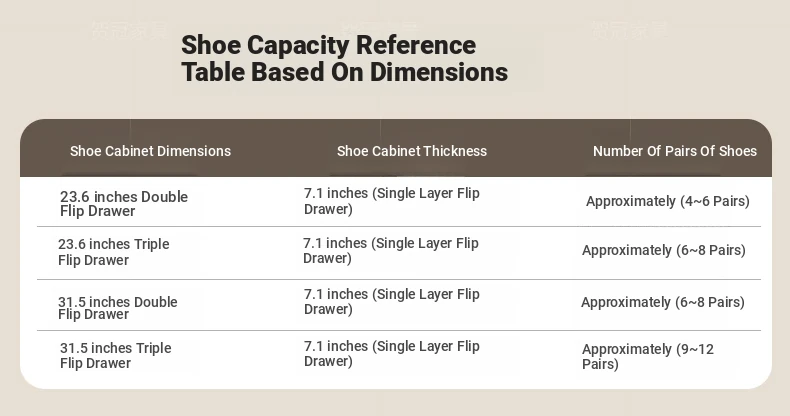
Task: Click the word Dimensions in the title
Action: pos(439,72)
